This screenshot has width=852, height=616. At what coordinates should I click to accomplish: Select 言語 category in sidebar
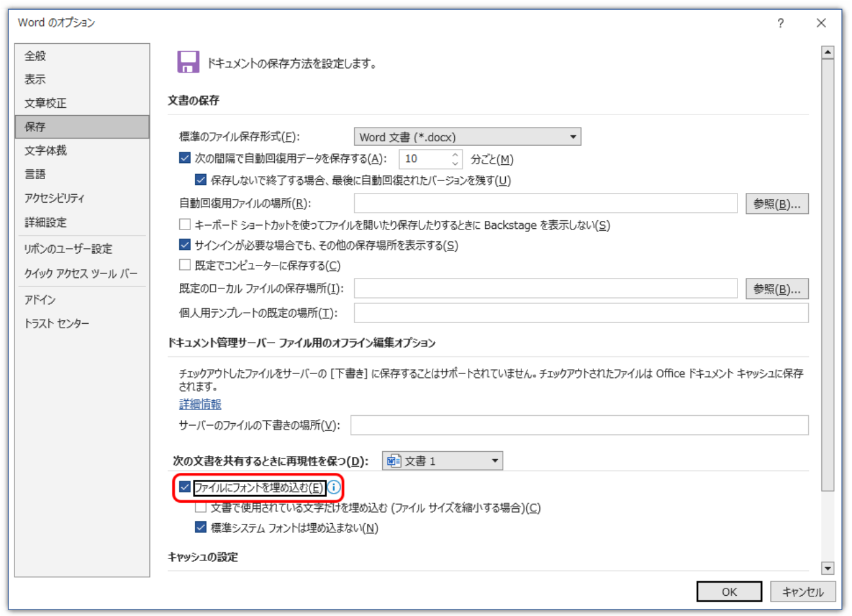coord(82,175)
